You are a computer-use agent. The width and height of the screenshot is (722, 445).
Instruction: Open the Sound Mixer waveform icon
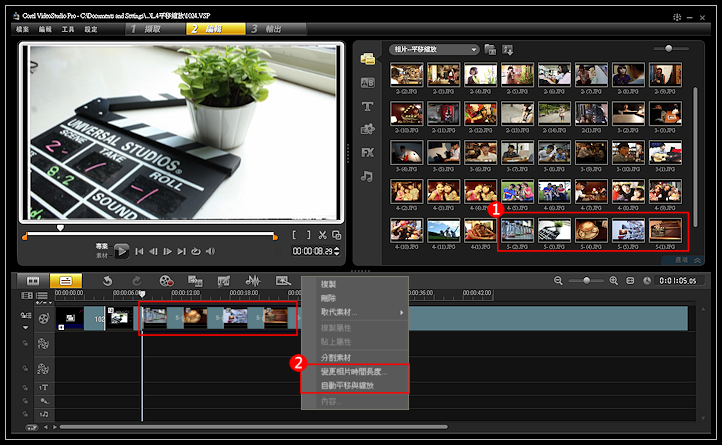point(253,281)
